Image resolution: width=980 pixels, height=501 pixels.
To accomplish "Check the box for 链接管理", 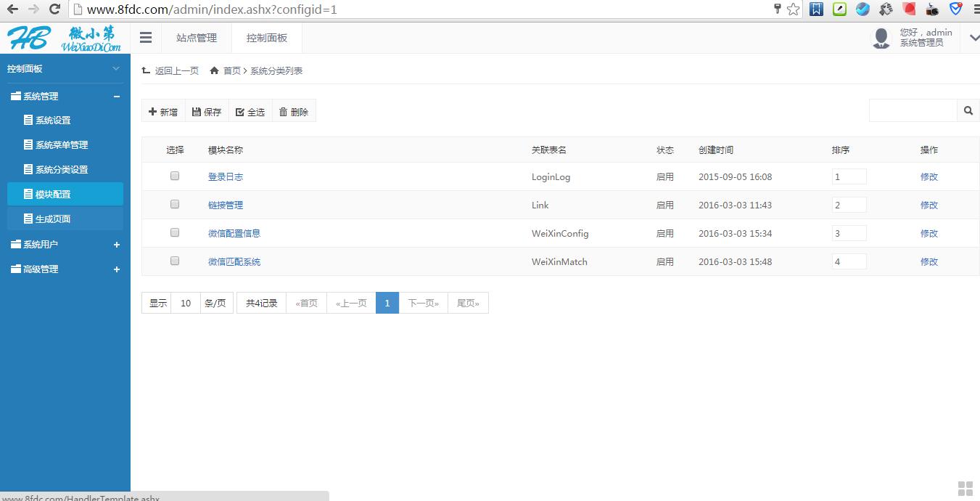I will [175, 204].
